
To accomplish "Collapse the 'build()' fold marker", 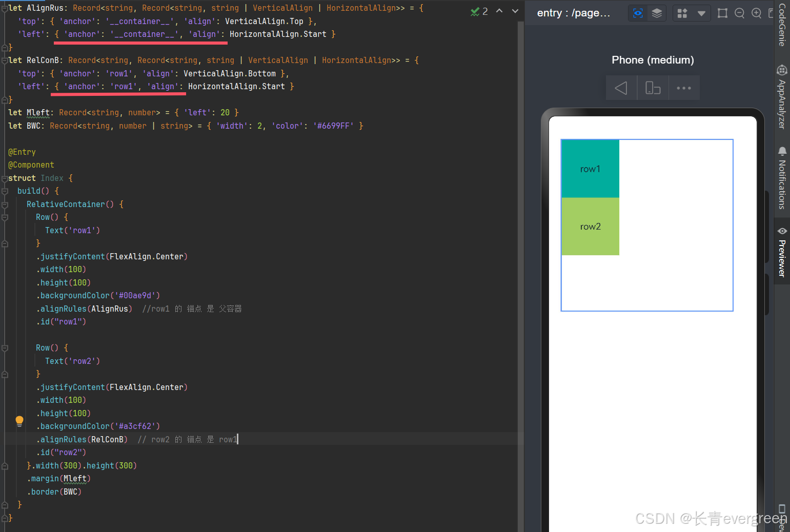I will coord(5,191).
